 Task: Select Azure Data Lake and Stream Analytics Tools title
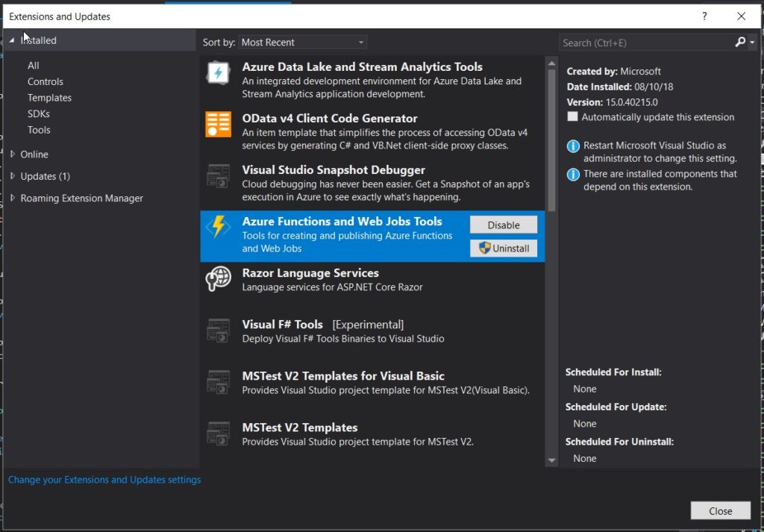tap(362, 66)
